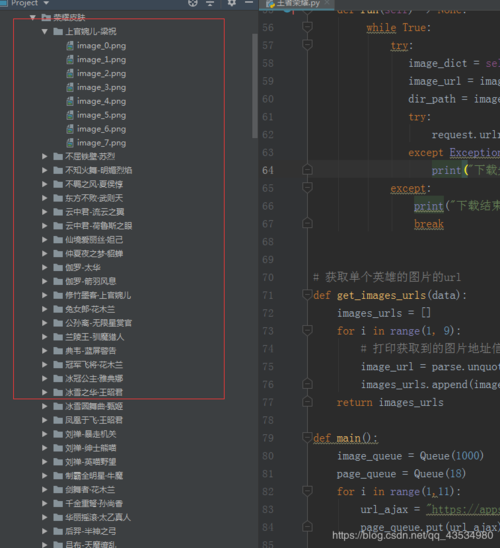Screen dimensions: 500x548
Task: Expand the 凤凰于飞-王昭君 folder arrow
Action: click(x=44, y=420)
